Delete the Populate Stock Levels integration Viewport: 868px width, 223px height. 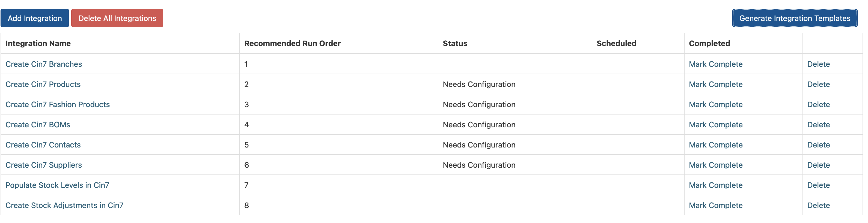[x=819, y=185]
